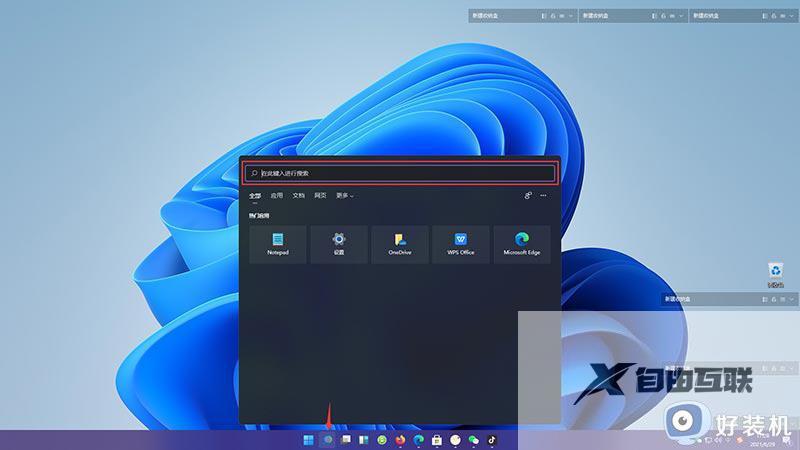Click the Windows Start button on the taskbar
The height and width of the screenshot is (450, 800).
[309, 440]
